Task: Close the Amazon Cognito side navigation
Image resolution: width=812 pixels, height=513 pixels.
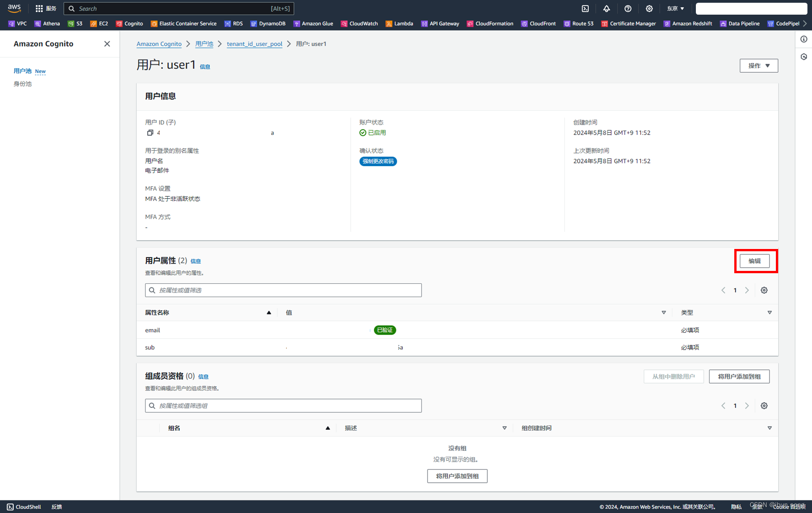Action: (x=107, y=44)
